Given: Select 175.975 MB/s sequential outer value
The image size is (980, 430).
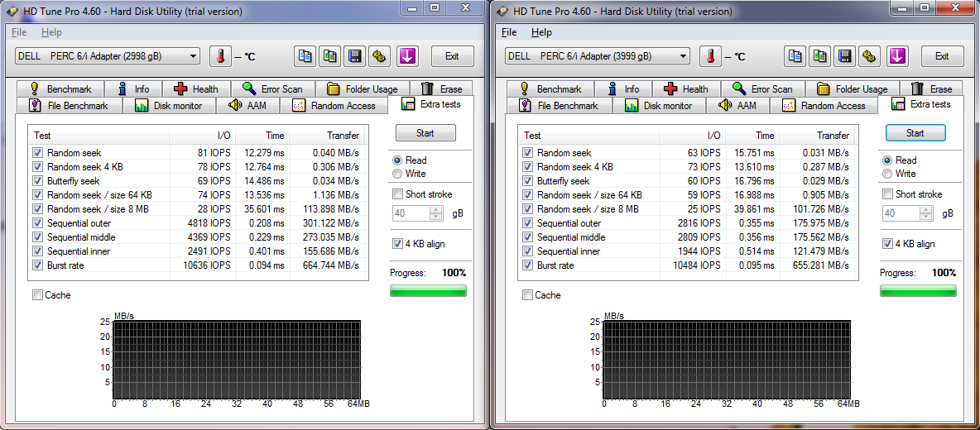Looking at the screenshot, I should (x=823, y=222).
